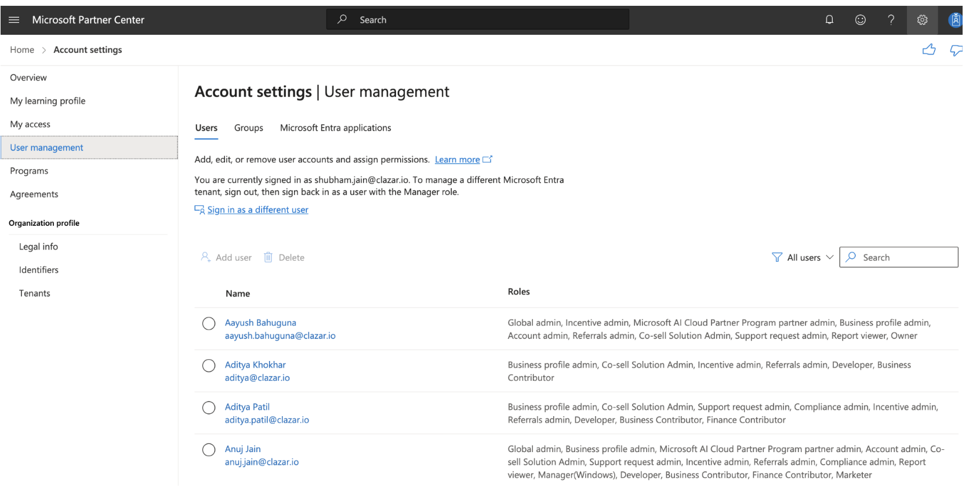Click the Delete trash can icon
The height and width of the screenshot is (491, 980).
268,257
